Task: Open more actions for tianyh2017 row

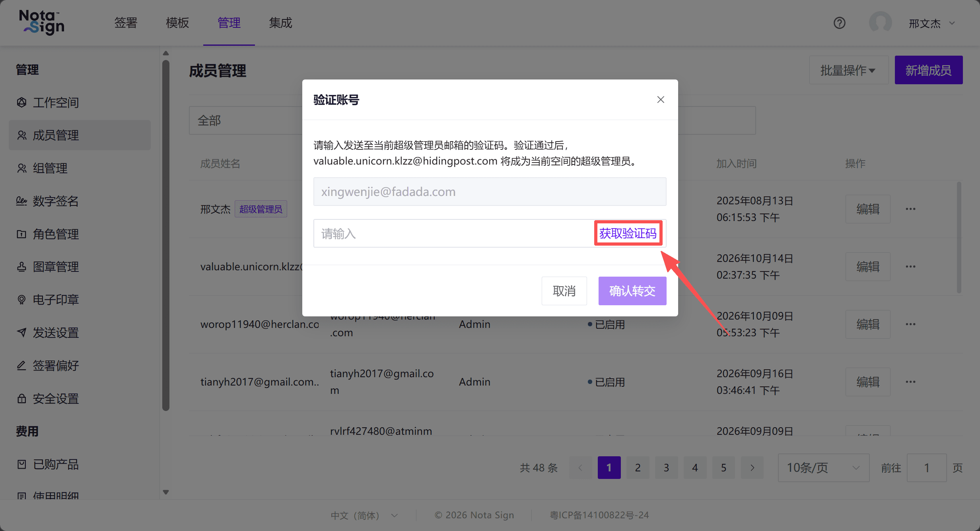Action: click(910, 382)
